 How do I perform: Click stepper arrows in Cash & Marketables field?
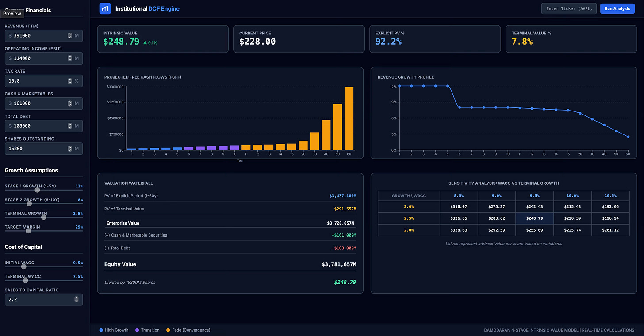pyautogui.click(x=70, y=103)
